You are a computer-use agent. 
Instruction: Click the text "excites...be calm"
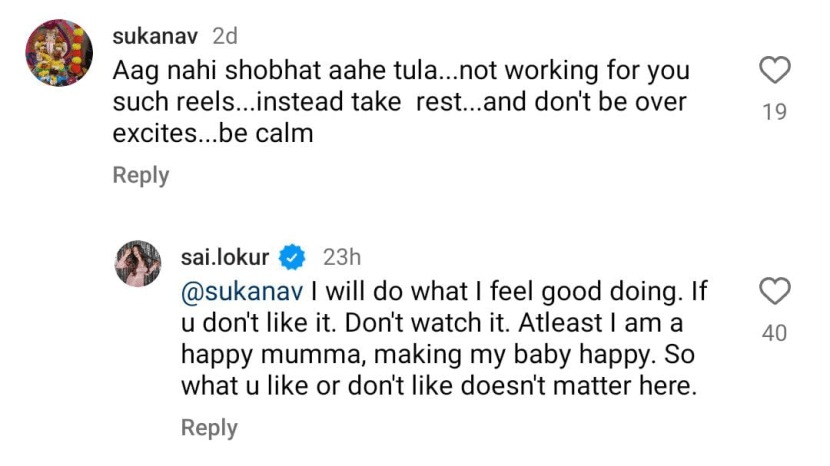213,133
